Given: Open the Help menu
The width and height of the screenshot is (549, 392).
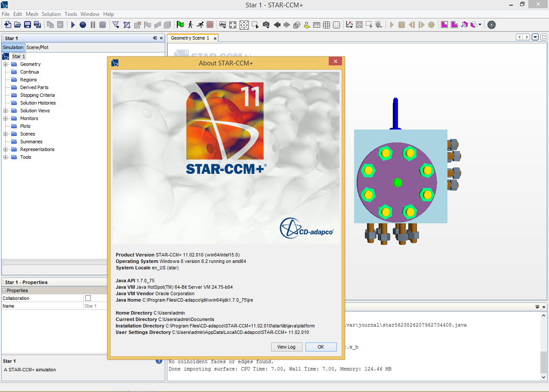Looking at the screenshot, I should [x=109, y=14].
